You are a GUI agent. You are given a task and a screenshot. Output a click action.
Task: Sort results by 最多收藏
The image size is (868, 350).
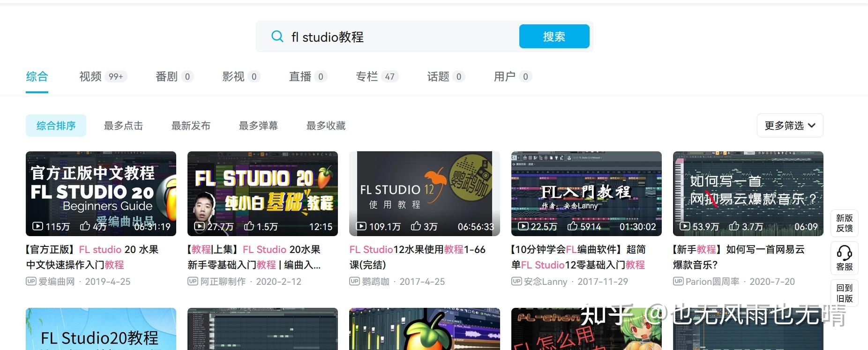326,126
